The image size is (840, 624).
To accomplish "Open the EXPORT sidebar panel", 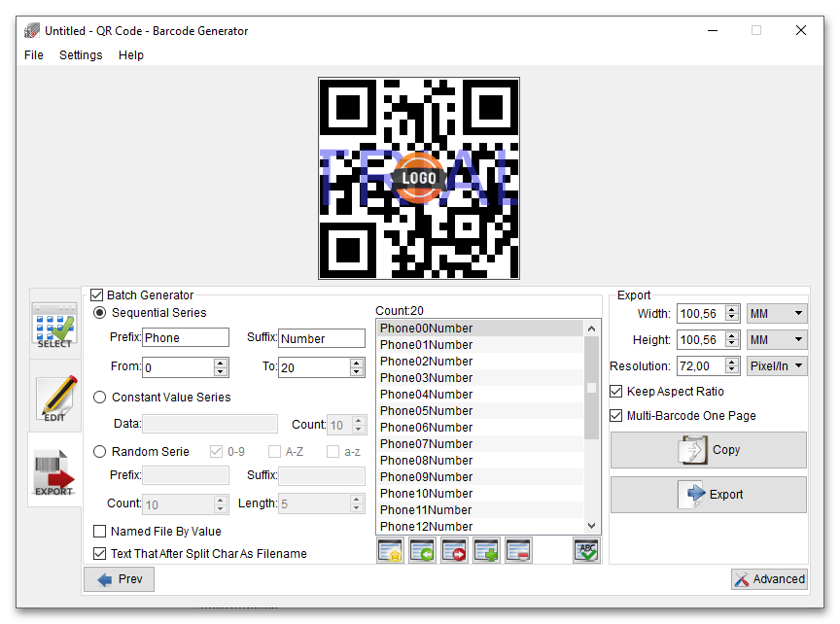I will coord(54,470).
